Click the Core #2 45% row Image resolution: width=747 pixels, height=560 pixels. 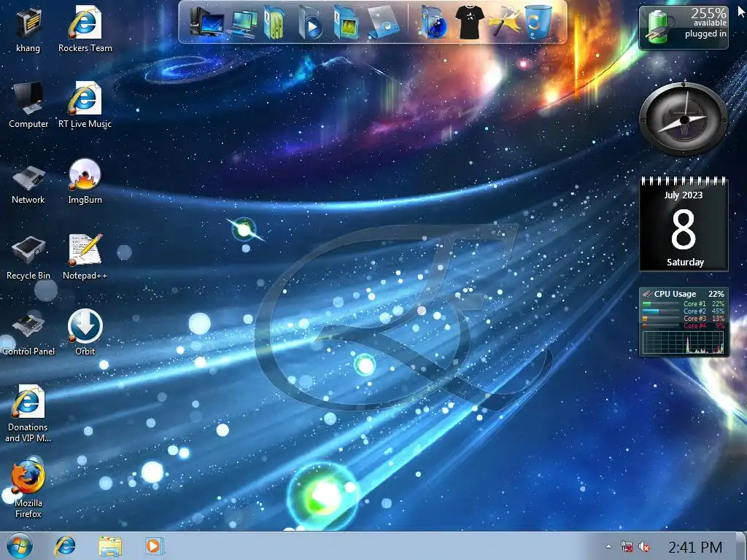pos(683,311)
